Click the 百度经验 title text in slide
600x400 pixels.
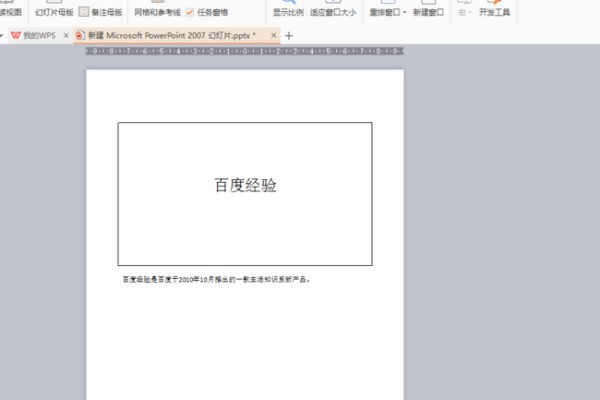coord(245,185)
